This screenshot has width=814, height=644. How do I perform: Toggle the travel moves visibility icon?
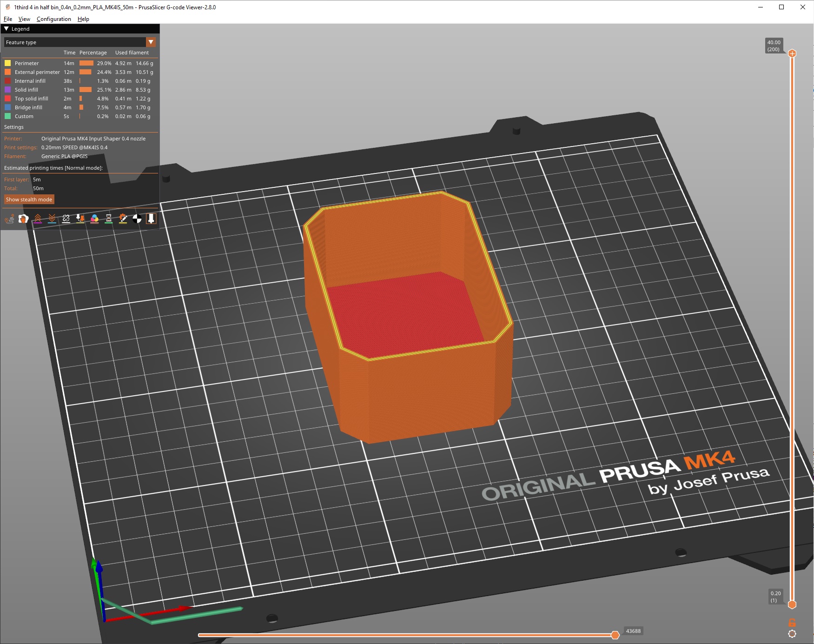point(9,219)
